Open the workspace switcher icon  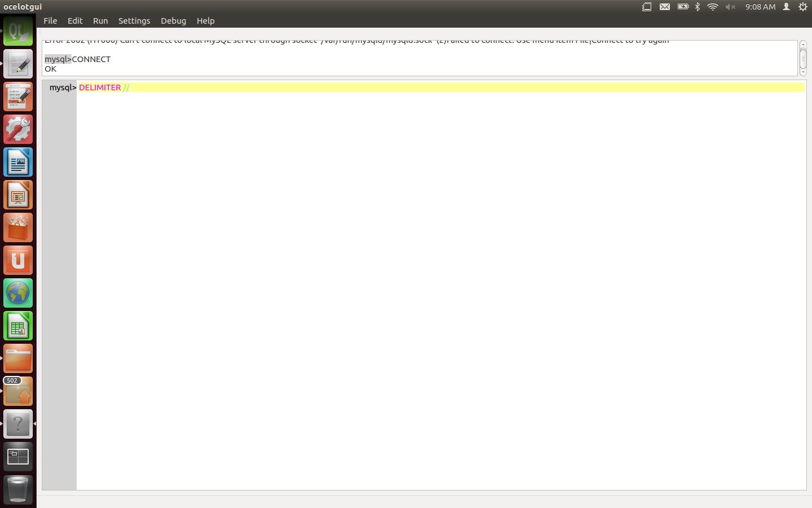[18, 457]
